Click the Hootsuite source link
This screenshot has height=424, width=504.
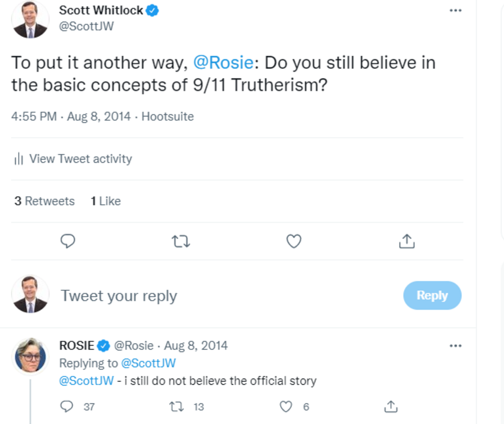coord(167,116)
